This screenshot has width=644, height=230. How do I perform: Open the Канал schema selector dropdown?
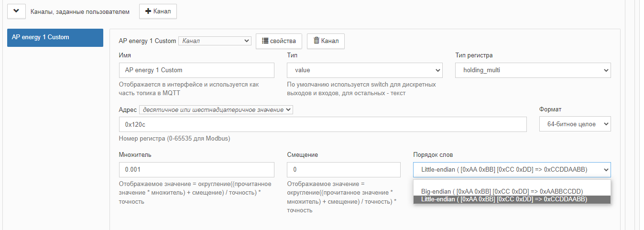pyautogui.click(x=215, y=41)
